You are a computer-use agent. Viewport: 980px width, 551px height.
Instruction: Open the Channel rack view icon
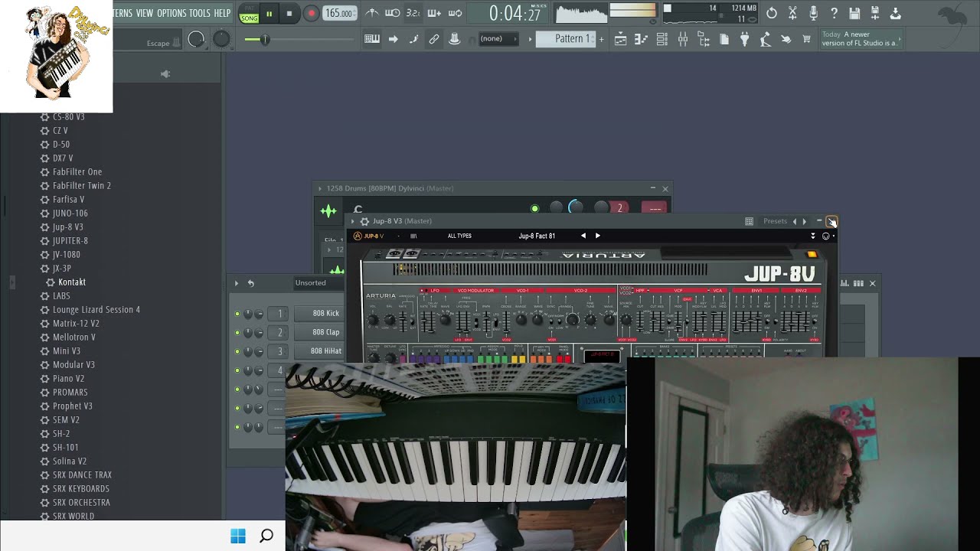662,39
